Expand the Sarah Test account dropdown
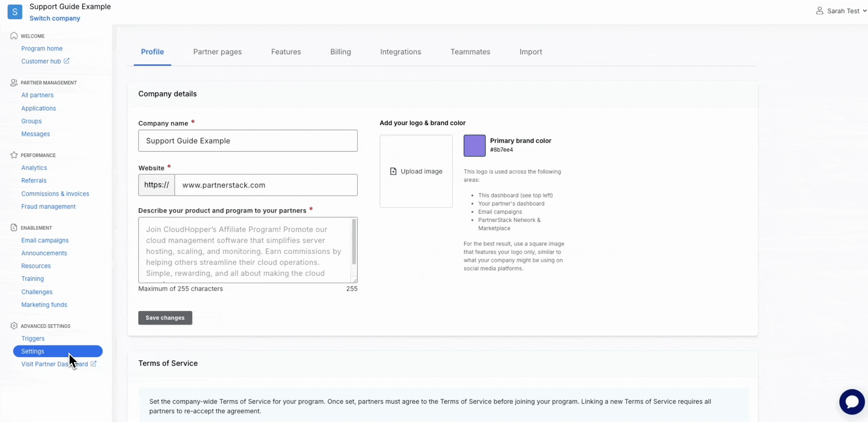The image size is (868, 422). [865, 11]
